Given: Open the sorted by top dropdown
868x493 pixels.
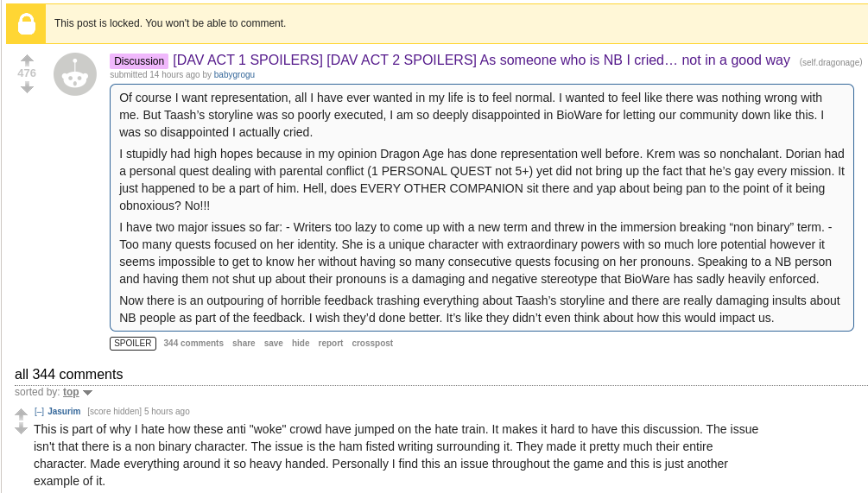Looking at the screenshot, I should click(71, 392).
